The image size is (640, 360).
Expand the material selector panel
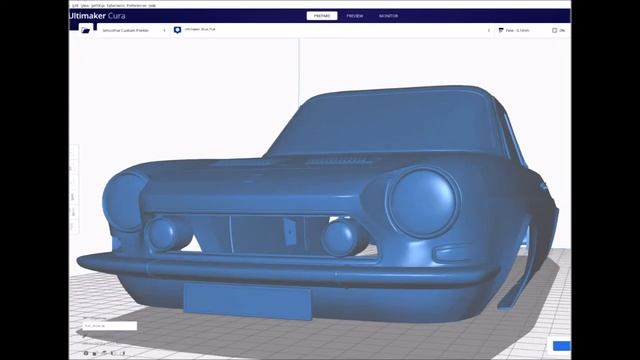click(331, 30)
